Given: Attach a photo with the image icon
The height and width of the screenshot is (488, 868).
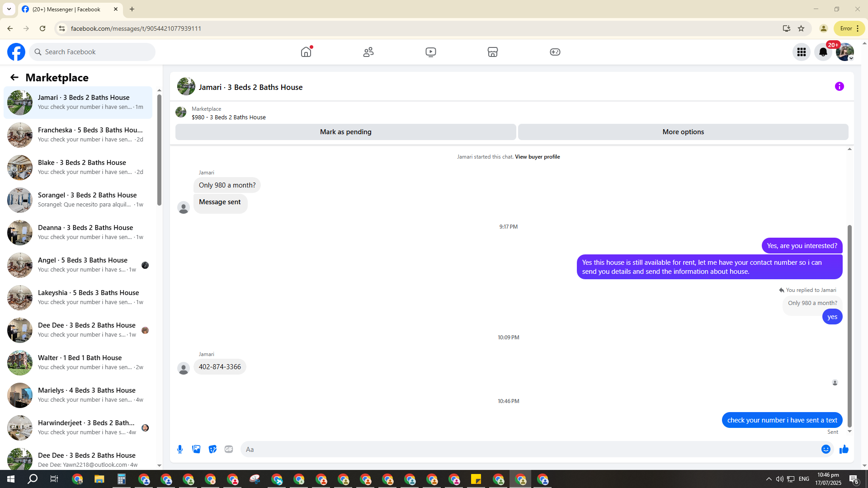Looking at the screenshot, I should point(196,449).
